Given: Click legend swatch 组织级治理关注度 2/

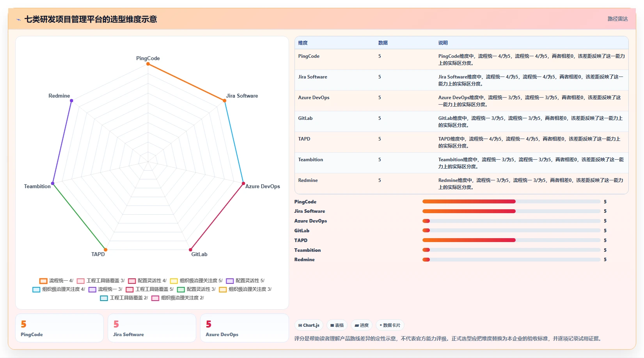Looking at the screenshot, I should 155,298.
